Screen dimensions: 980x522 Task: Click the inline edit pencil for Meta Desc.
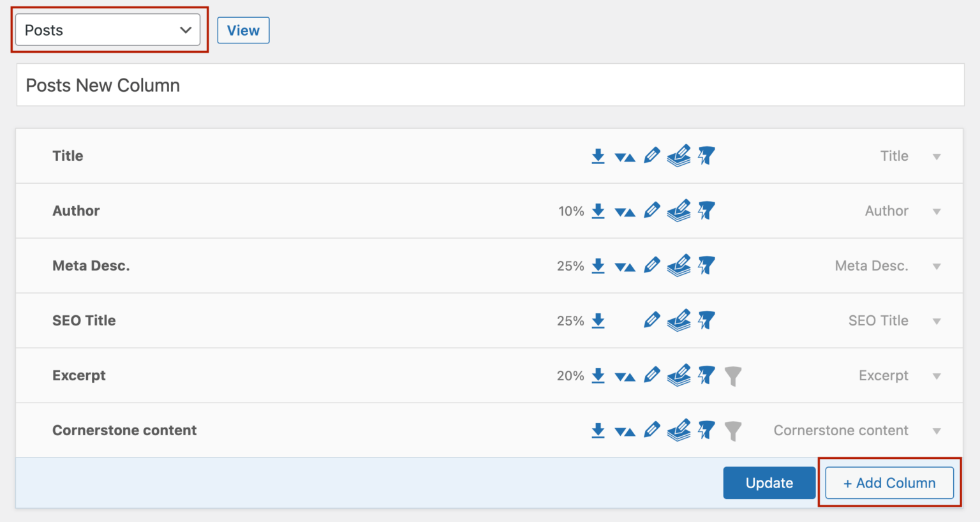coord(651,265)
